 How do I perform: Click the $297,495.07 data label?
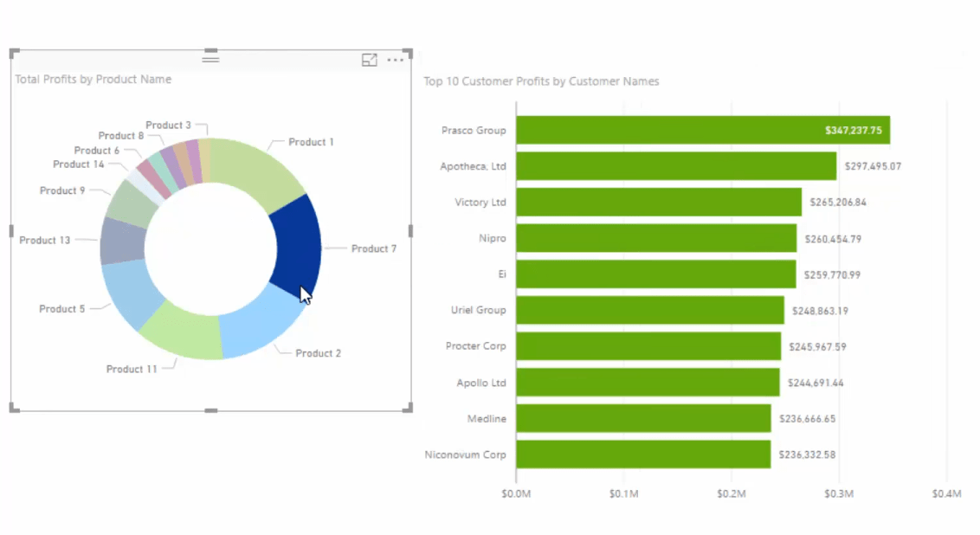point(874,166)
